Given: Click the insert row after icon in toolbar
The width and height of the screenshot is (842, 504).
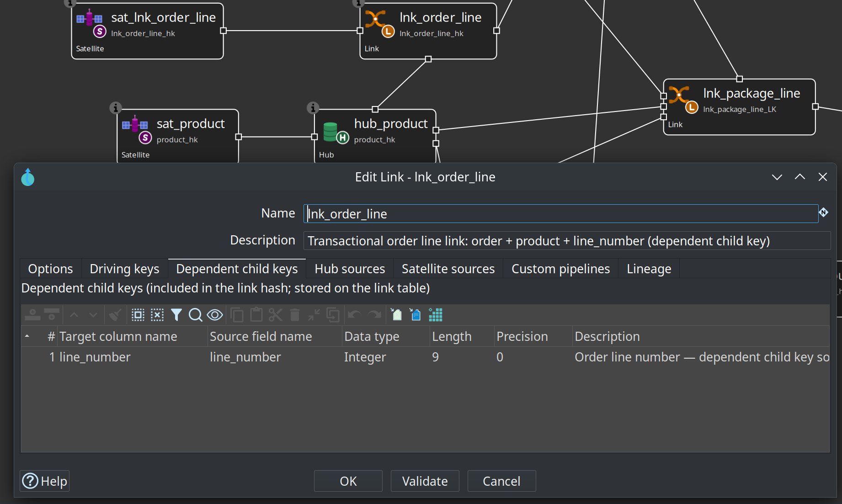Looking at the screenshot, I should click(52, 315).
